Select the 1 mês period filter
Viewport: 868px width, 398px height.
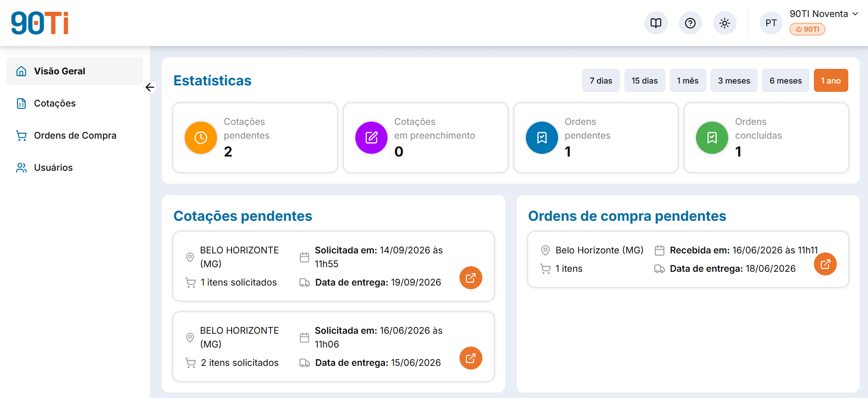(x=688, y=80)
